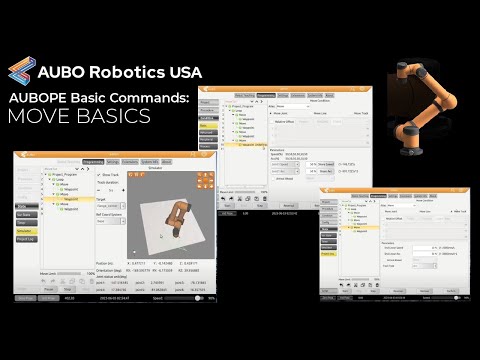Click down arrow view button in simulator
The image size is (480, 360).
coord(205,187)
